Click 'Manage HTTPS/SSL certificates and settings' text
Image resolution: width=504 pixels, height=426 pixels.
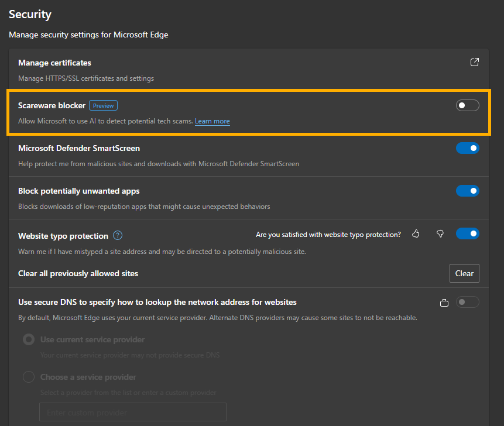pyautogui.click(x=86, y=78)
